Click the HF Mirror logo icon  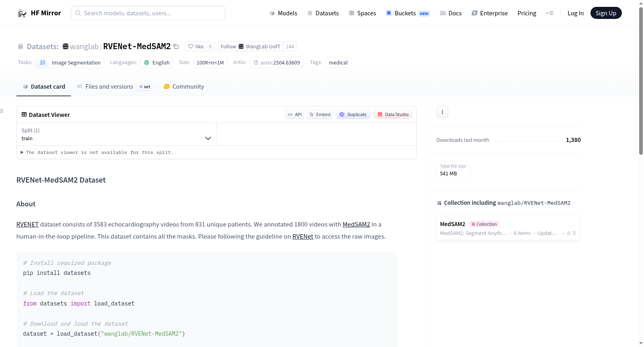coord(22,13)
